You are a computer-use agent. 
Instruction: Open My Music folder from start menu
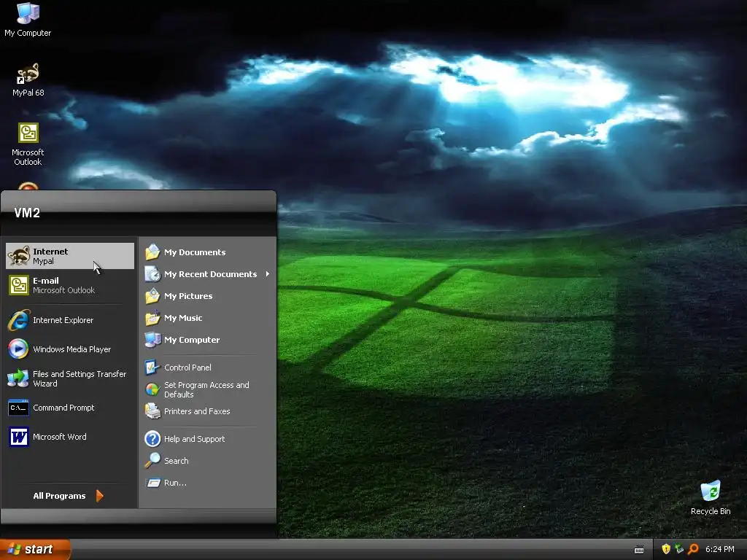click(206, 318)
